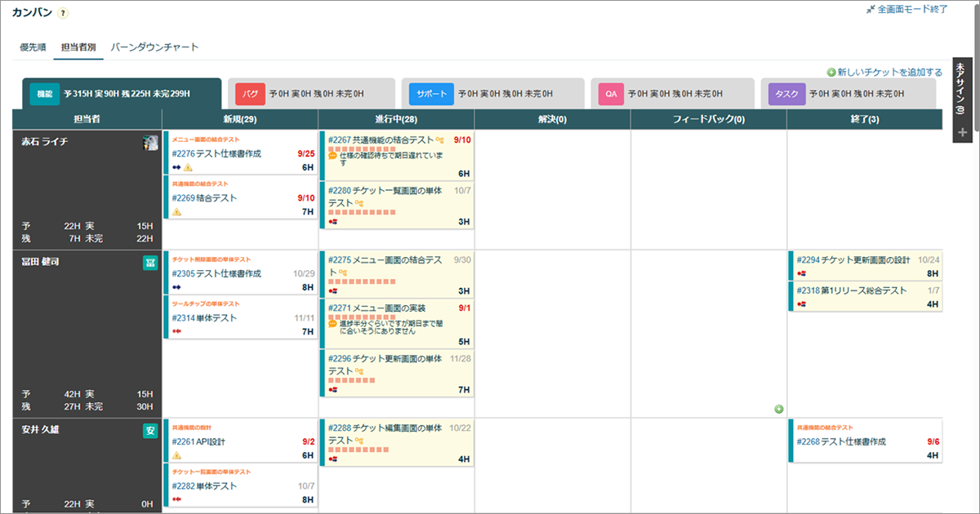Click the warning icon on ticket #2269

(x=176, y=212)
